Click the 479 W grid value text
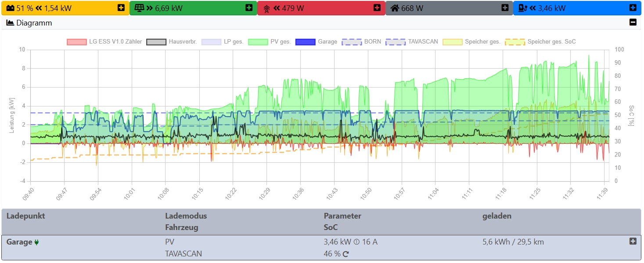The width and height of the screenshot is (644, 263). pyautogui.click(x=293, y=8)
